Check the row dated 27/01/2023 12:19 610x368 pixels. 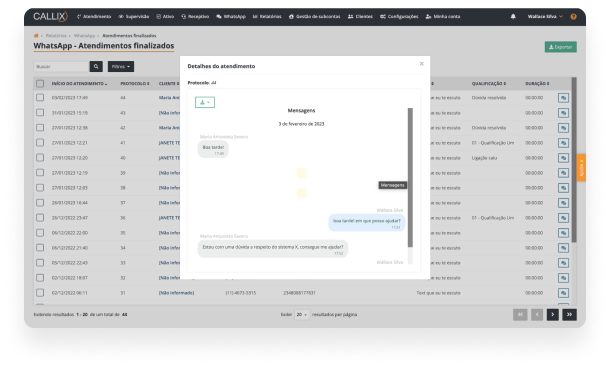coord(40,173)
